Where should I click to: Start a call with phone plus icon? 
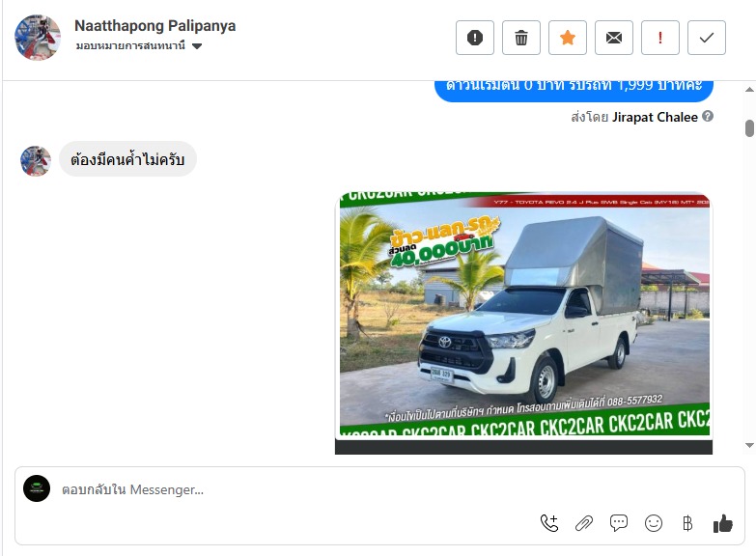[x=549, y=523]
